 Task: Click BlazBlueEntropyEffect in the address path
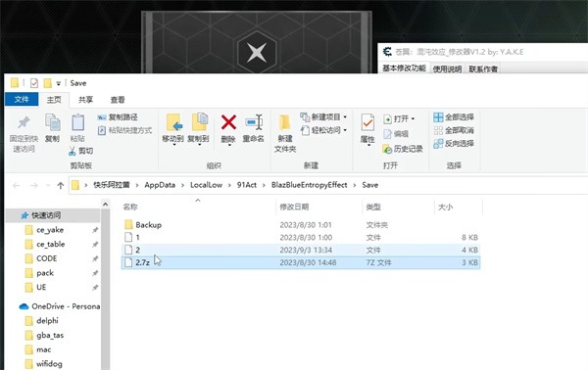(310, 185)
